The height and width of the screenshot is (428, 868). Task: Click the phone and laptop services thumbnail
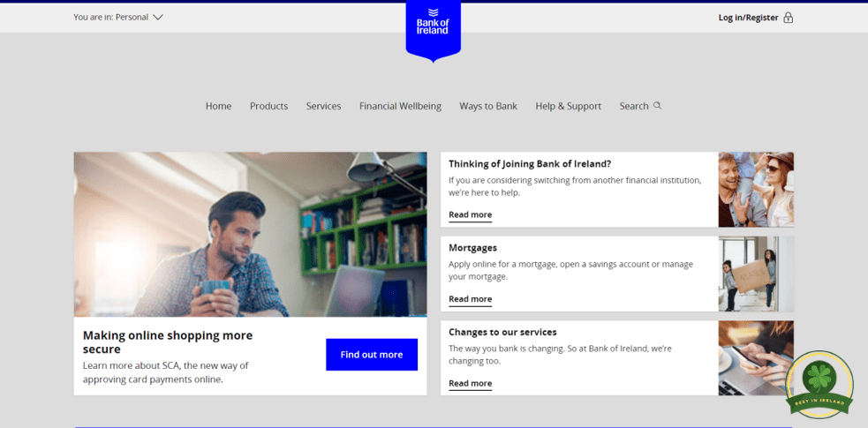click(756, 358)
